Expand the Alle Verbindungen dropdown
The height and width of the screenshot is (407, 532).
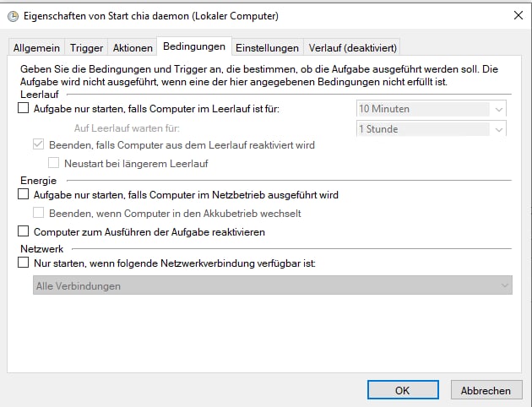click(273, 285)
